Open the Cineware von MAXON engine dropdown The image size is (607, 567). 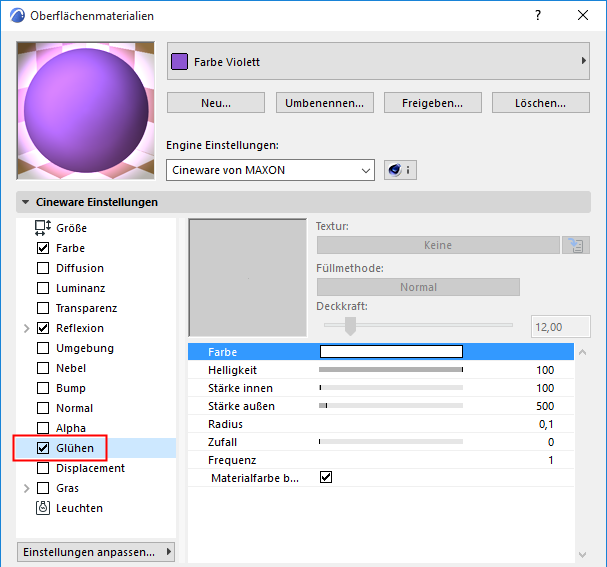point(270,170)
